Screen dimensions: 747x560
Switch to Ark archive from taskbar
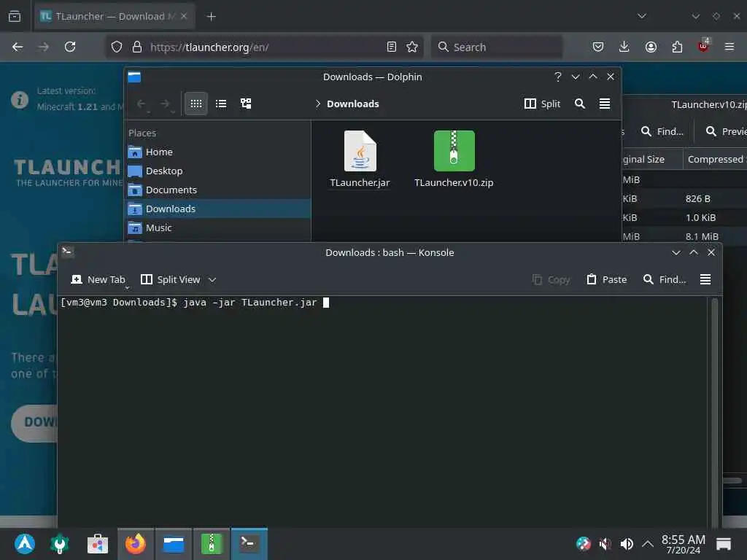(212, 543)
